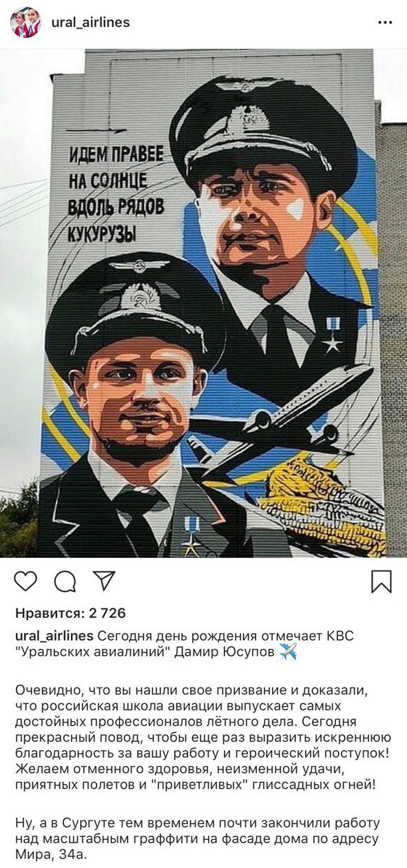
Task: Open the three-dot post options menu
Action: coord(385,23)
